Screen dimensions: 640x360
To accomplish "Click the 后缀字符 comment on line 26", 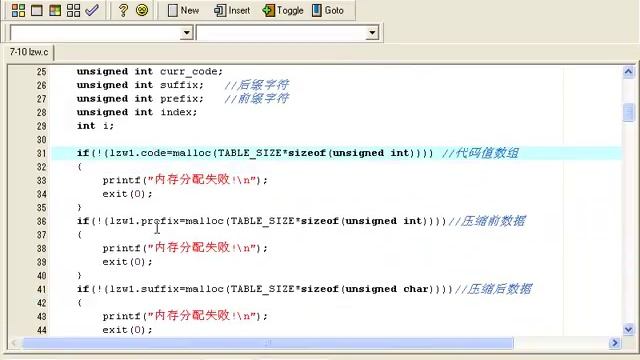I will coord(256,85).
